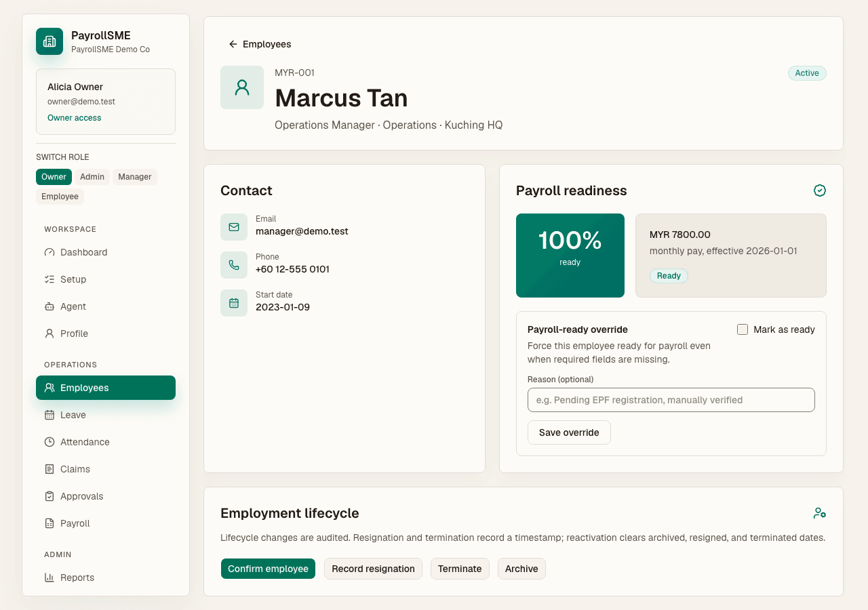Switch role to Manager

click(135, 177)
